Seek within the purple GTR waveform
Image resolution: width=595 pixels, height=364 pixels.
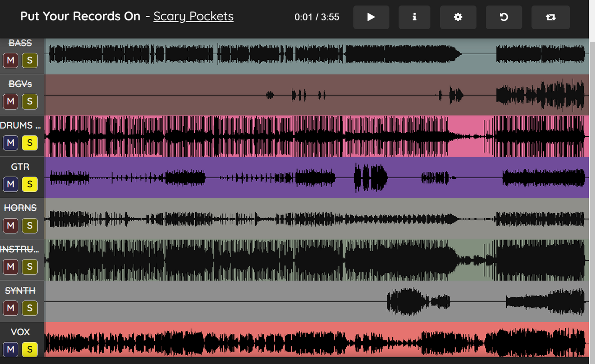[317, 177]
